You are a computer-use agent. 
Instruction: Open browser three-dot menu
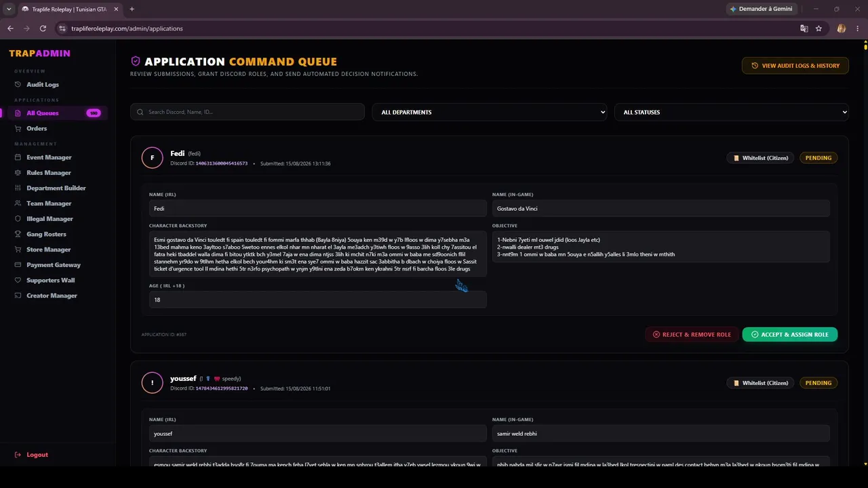pyautogui.click(x=857, y=28)
